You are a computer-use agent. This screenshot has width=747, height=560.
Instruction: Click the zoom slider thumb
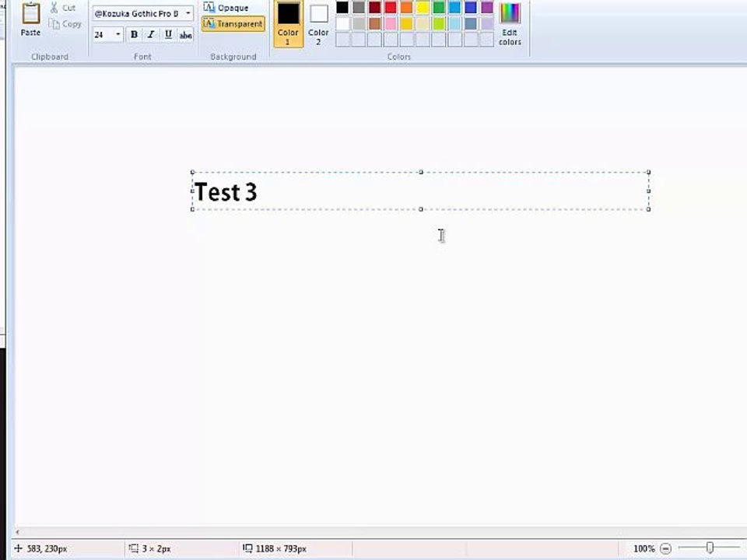(710, 548)
